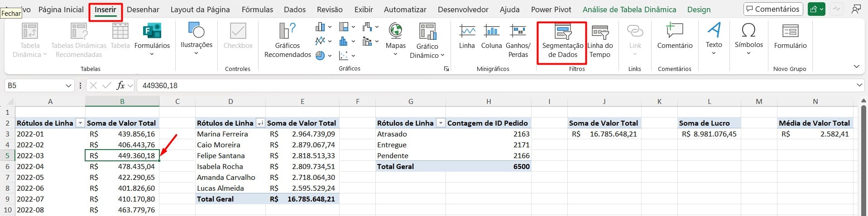Screen dimensions: 868x216
Task: Expand the Name Box dropdown arrow
Action: click(x=68, y=85)
